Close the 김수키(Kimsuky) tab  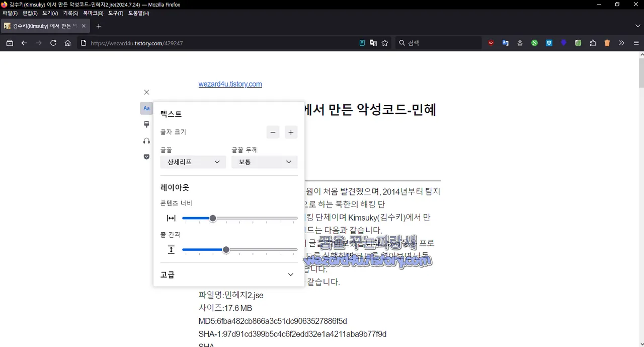84,26
